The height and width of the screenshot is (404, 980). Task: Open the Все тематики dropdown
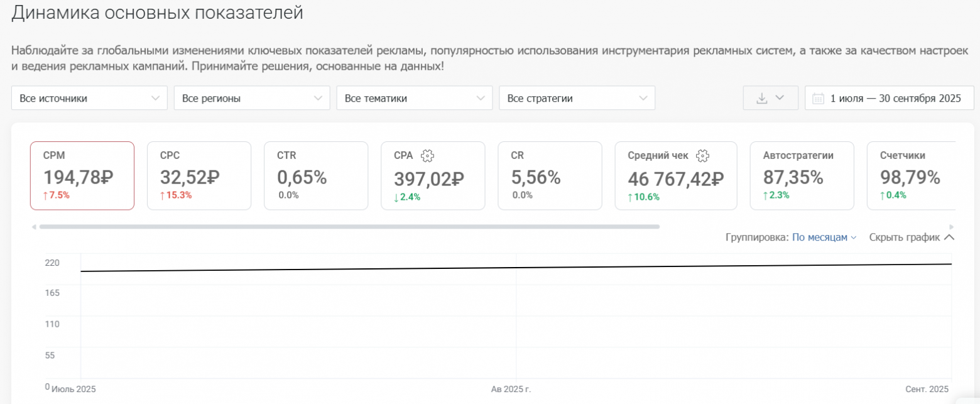415,98
